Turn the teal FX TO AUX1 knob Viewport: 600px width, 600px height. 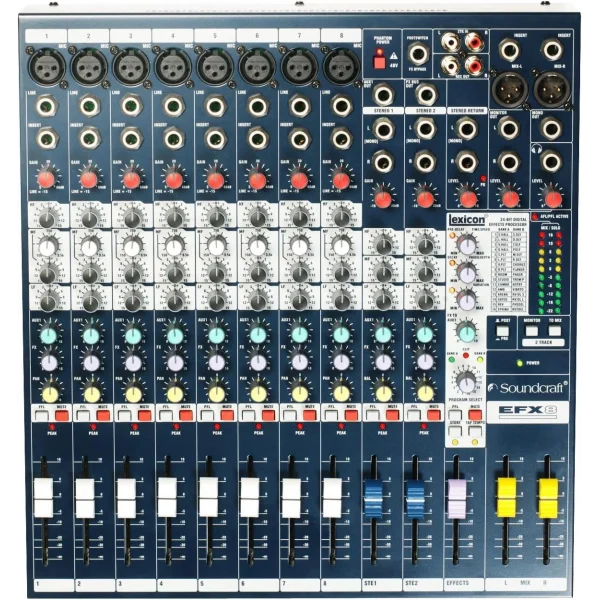coord(466,332)
